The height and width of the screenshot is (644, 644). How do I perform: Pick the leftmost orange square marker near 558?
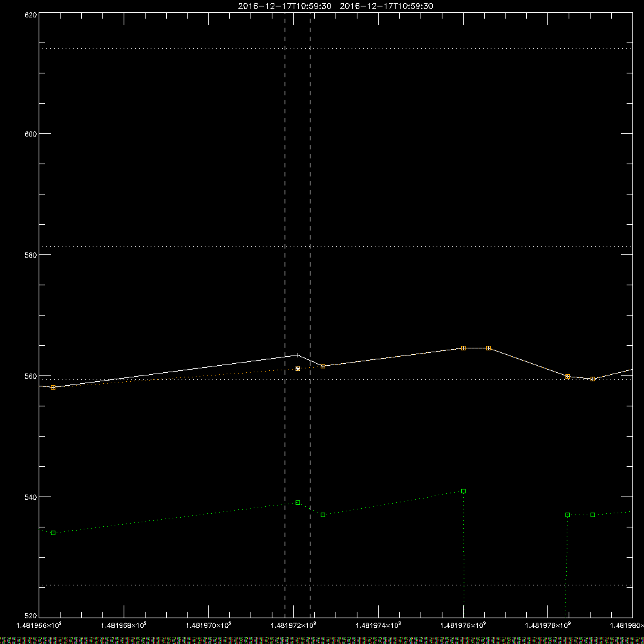pyautogui.click(x=53, y=387)
